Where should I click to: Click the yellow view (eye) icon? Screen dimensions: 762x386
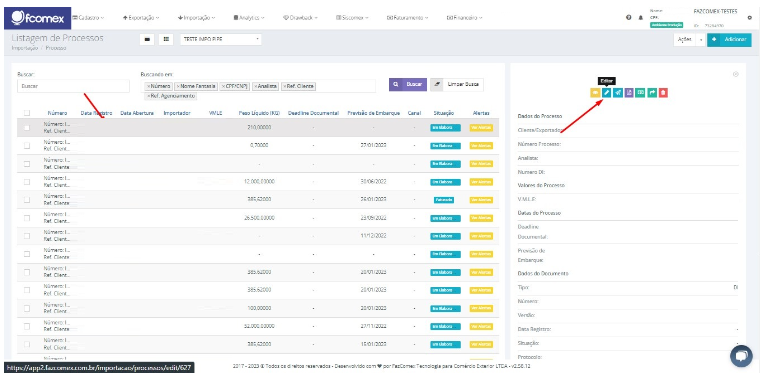tap(595, 93)
